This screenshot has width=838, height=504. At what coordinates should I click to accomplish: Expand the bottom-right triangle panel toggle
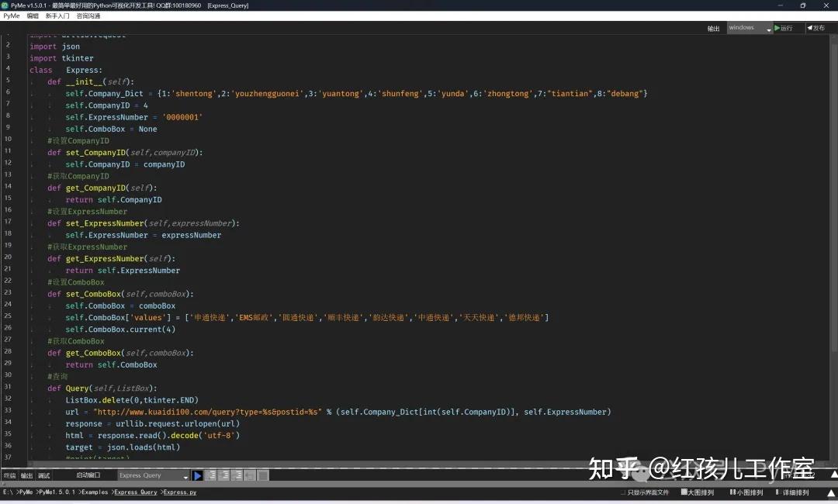829,492
